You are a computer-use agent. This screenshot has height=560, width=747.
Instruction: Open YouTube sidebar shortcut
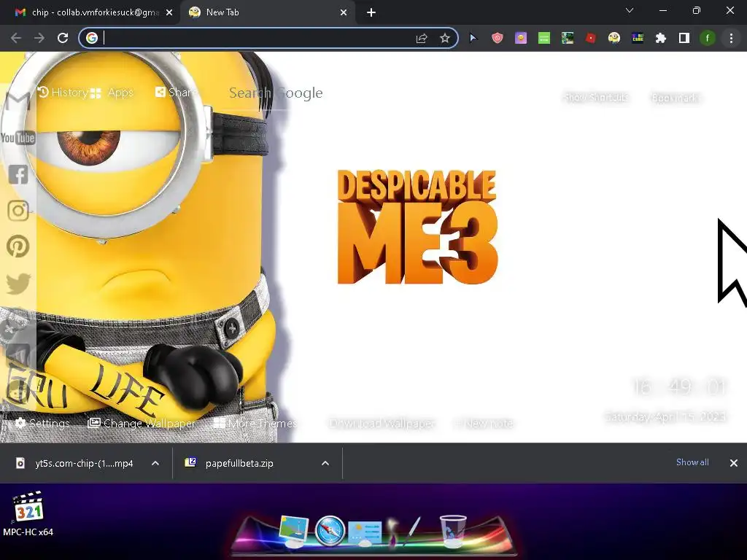(18, 138)
